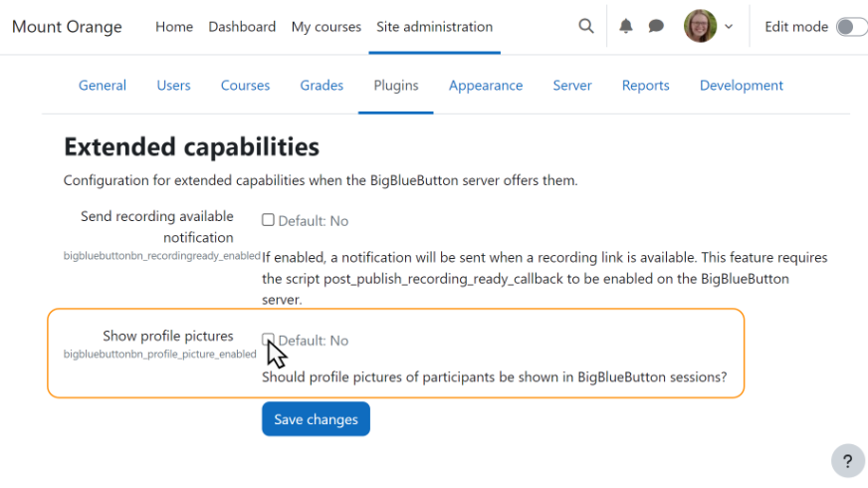Open the Grades admin tab
Image resolution: width=868 pixels, height=488 pixels.
coord(322,86)
